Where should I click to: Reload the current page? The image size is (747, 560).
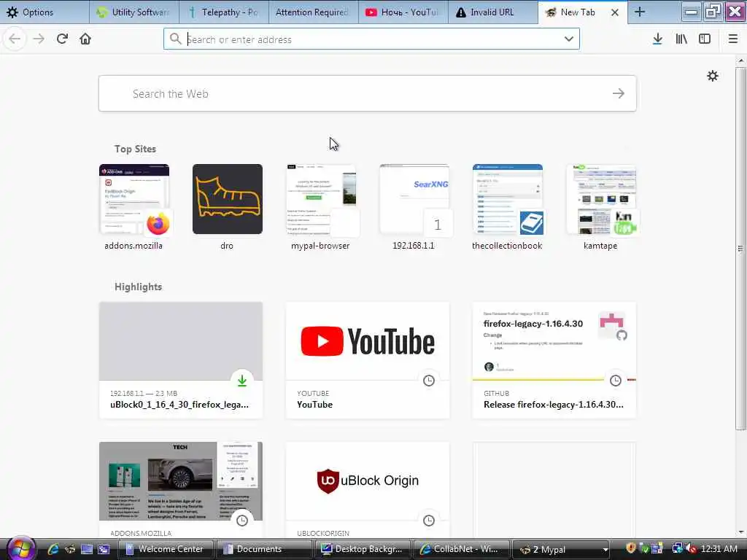click(62, 39)
